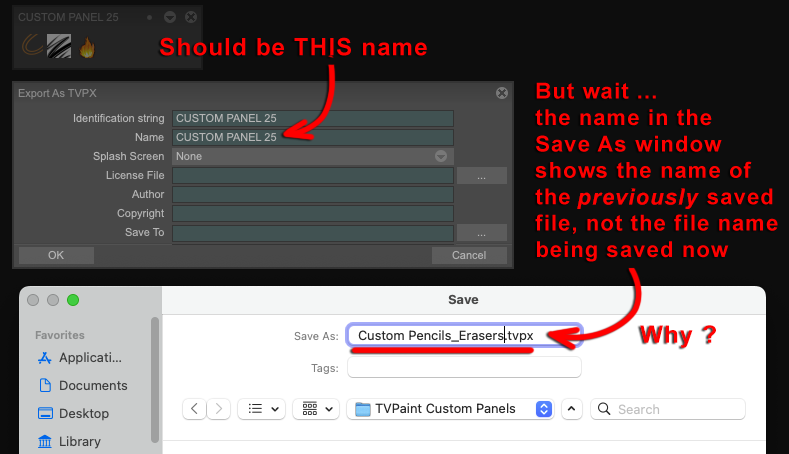Open the Splash Screen dropdown
Viewport: 789px width, 454px height.
(312, 157)
